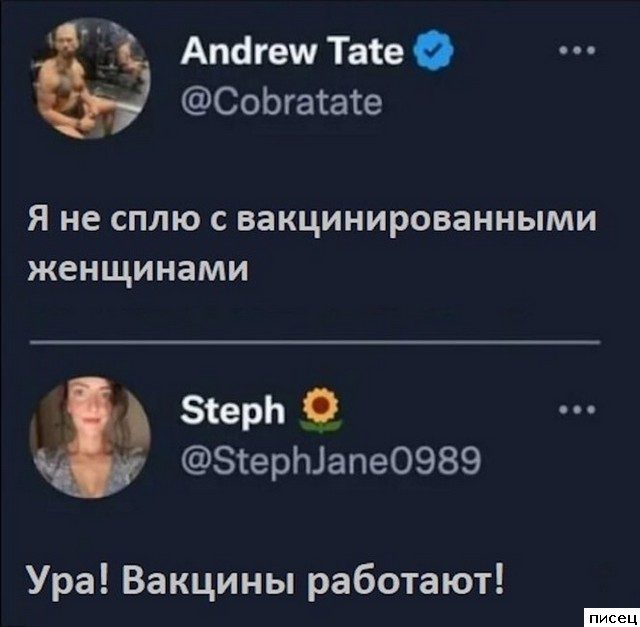Select the word 'женщинами' in the tweet
The image size is (640, 627).
click(138, 269)
